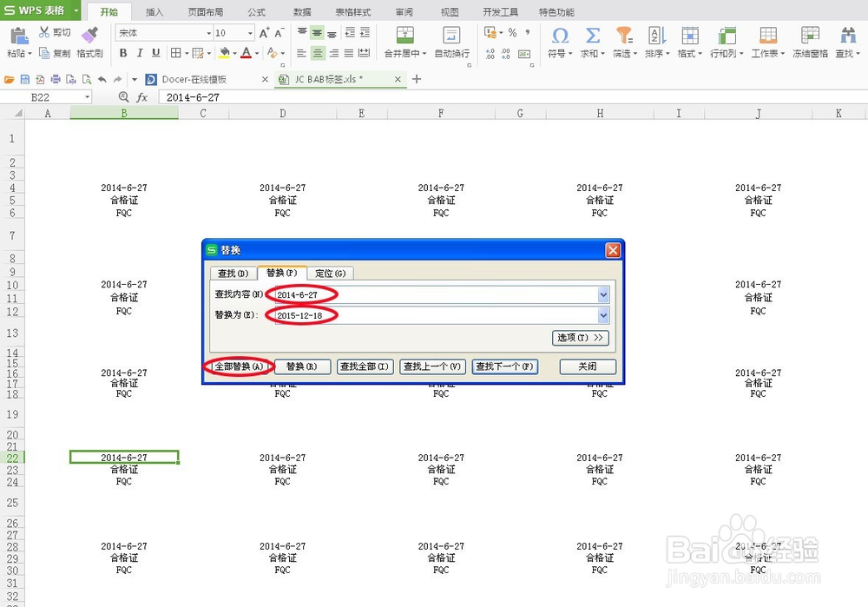
Task: Open the Name Box B22 dropdown
Action: coord(87,97)
